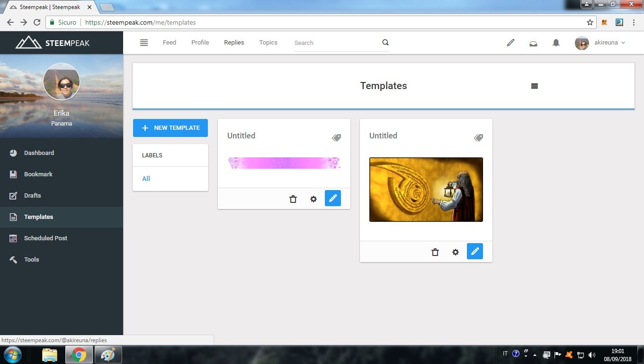Click the browser forward arrow
The width and height of the screenshot is (644, 364).
(24, 22)
